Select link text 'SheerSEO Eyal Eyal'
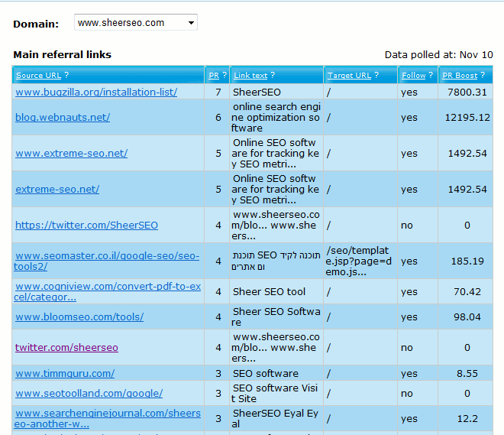This screenshot has height=435, width=504. pyautogui.click(x=275, y=418)
